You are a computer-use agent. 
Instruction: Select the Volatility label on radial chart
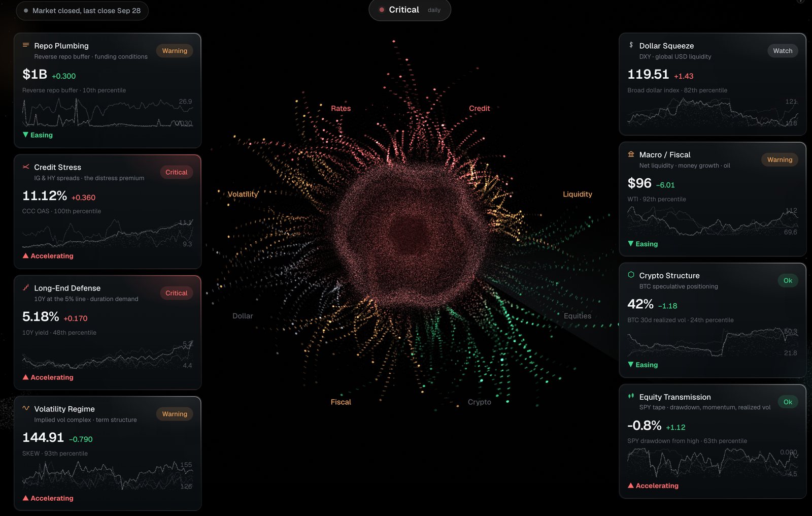point(243,194)
